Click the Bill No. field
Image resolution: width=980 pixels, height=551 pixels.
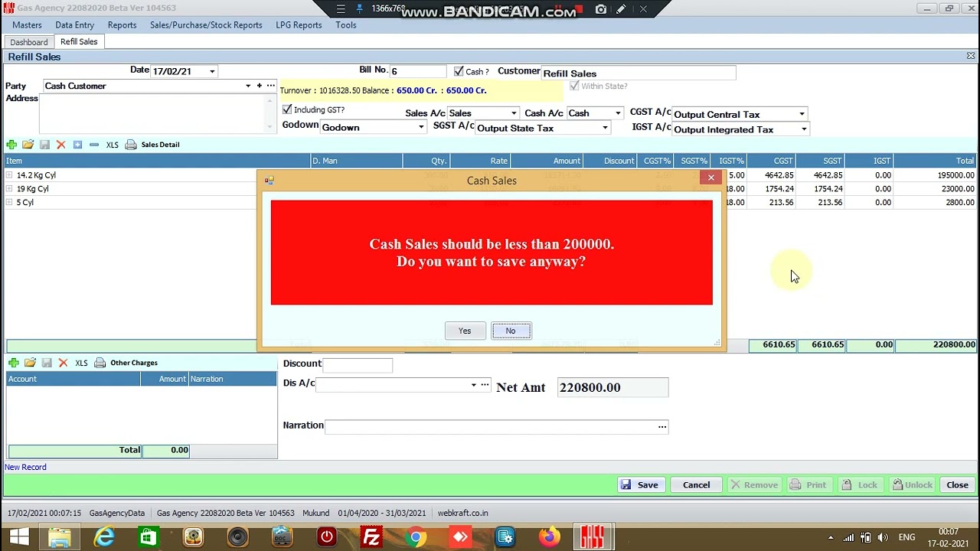click(x=418, y=71)
